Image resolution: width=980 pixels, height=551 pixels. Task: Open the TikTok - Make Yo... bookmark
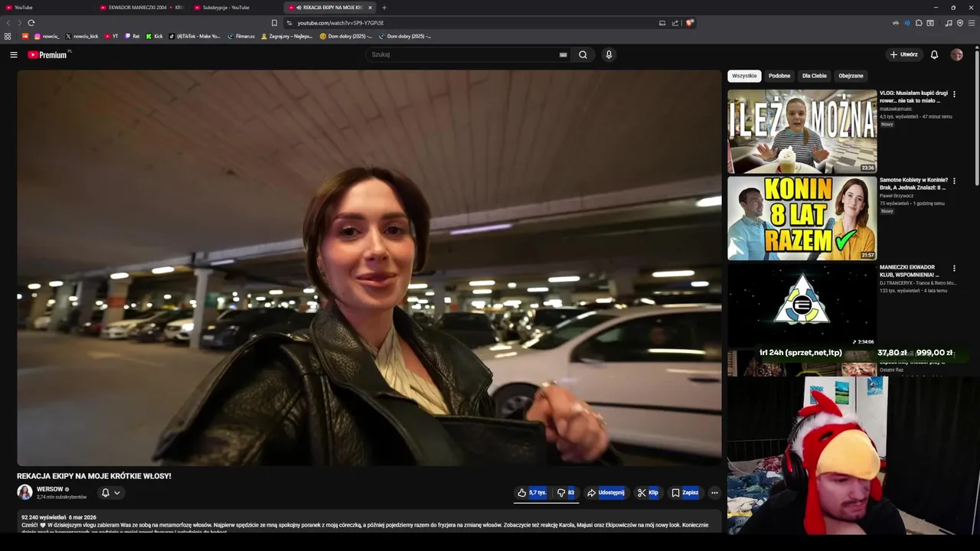(194, 36)
